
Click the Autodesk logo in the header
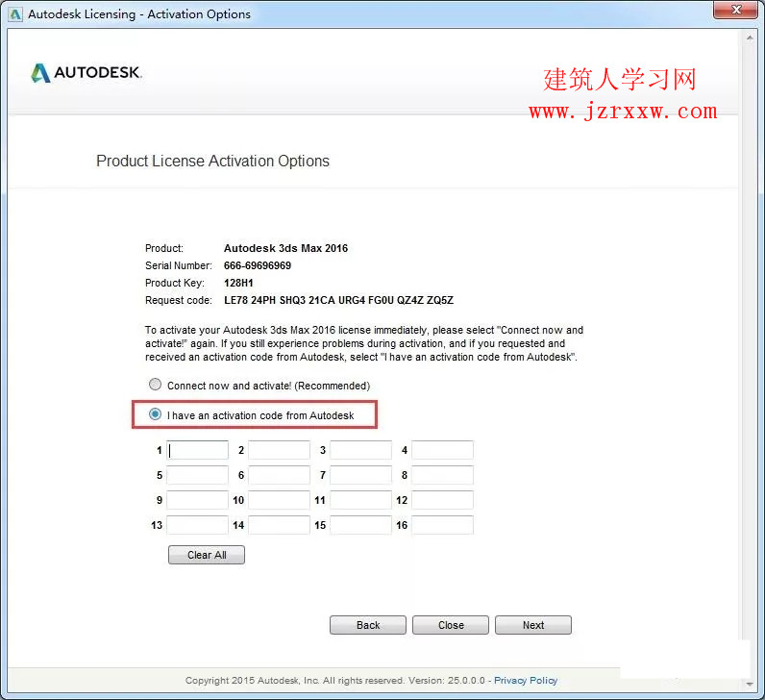tap(86, 73)
